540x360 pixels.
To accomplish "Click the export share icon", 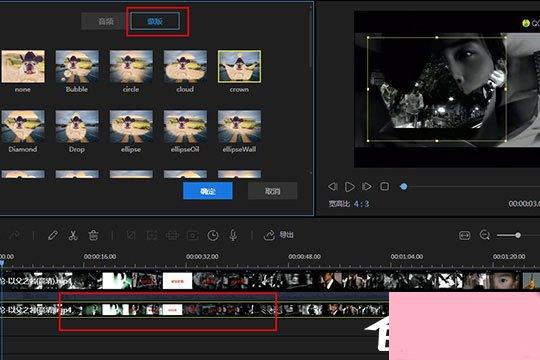I will (x=269, y=235).
